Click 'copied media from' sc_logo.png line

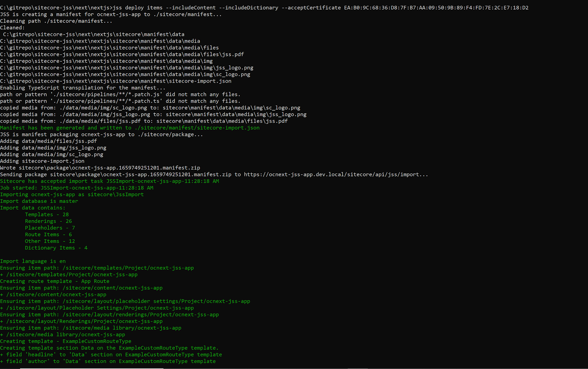click(150, 108)
